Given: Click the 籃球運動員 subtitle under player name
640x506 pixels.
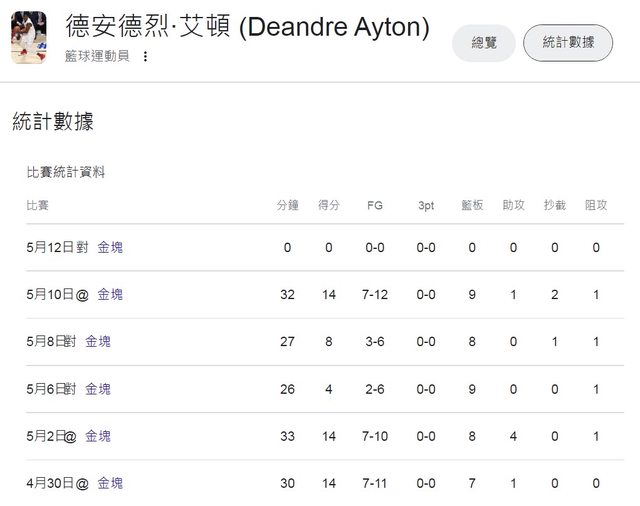Looking at the screenshot, I should pos(97,56).
